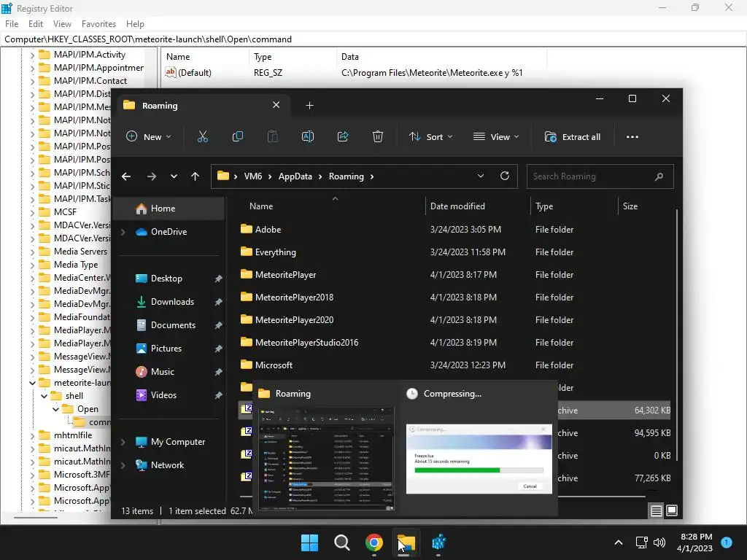747x560 pixels.
Task: Click the compression progress bar
Action: (479, 470)
